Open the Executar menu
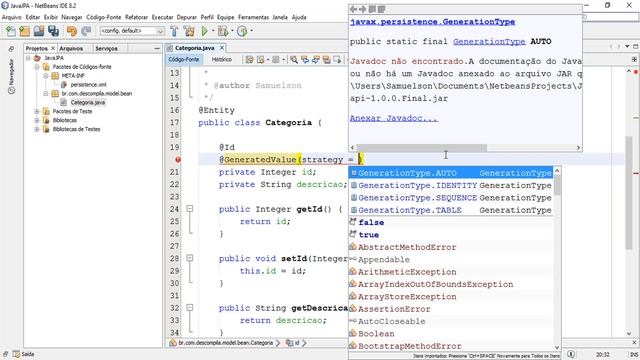640x360 pixels. point(162,17)
